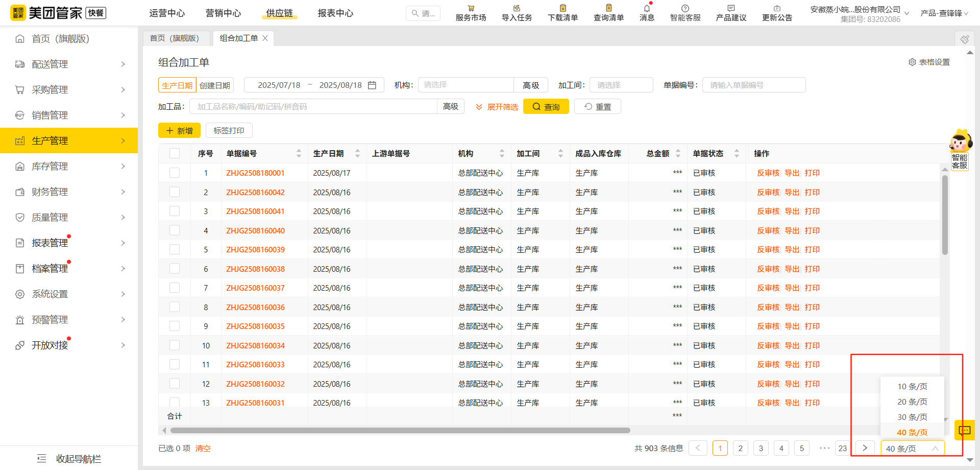Click the 消息 notification bell icon

point(647,9)
